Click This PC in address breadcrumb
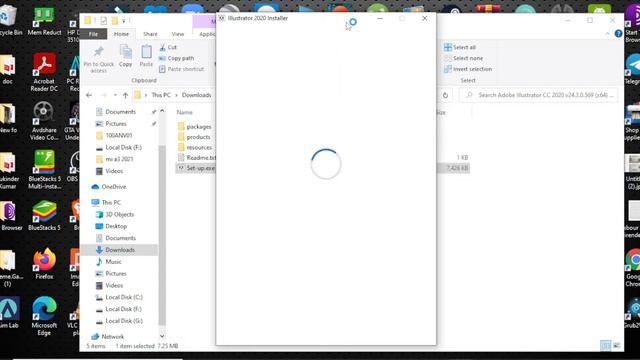640x360 pixels. [x=161, y=95]
